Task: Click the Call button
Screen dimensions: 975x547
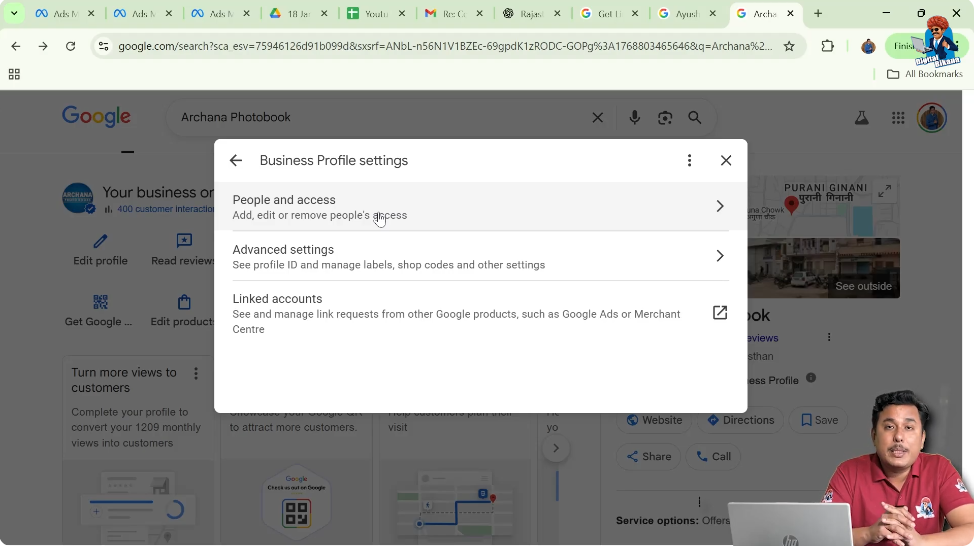Action: (713, 456)
